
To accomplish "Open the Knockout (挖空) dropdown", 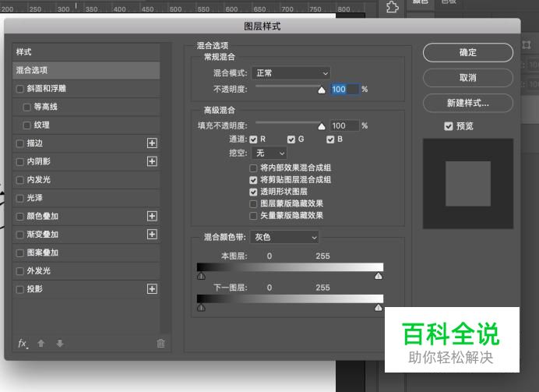I will point(269,153).
